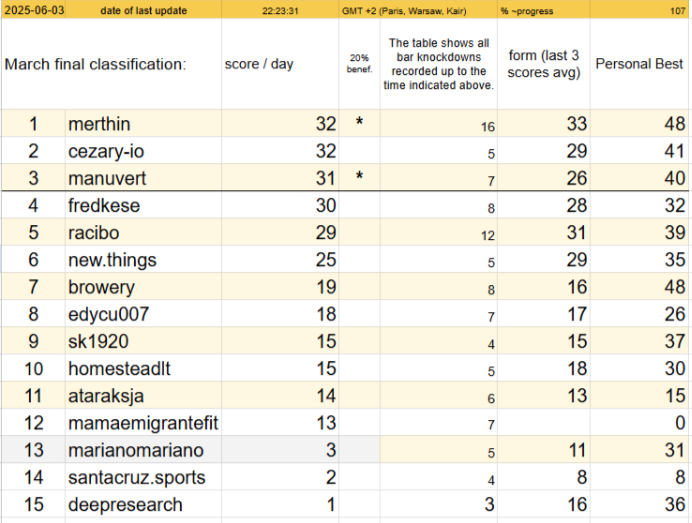Select the 'form (last 3 scores avg)' header

pos(544,64)
